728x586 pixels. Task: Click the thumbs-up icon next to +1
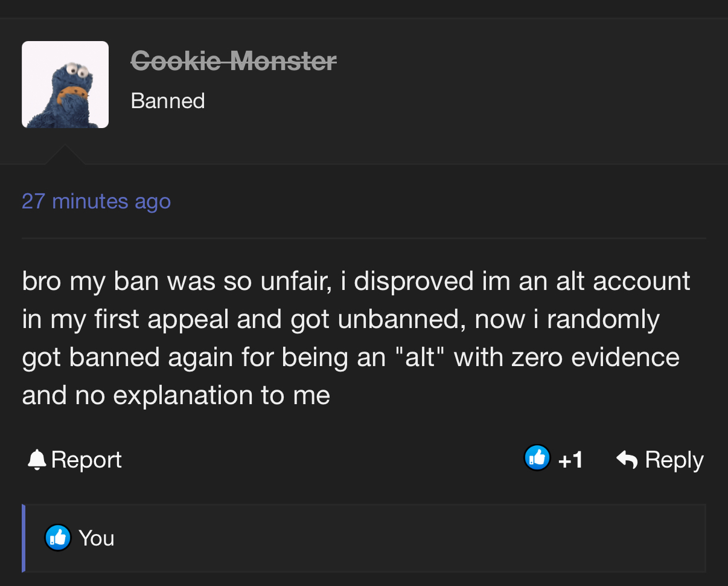tap(537, 459)
